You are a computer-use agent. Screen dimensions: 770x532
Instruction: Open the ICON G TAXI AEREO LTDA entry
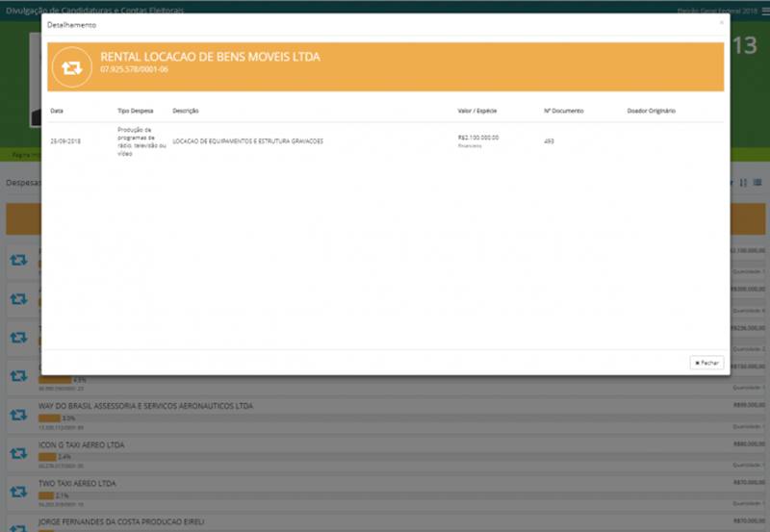82,445
